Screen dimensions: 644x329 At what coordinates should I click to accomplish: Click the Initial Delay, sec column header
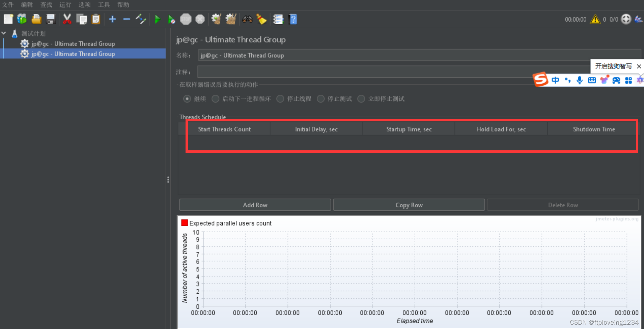[316, 129]
